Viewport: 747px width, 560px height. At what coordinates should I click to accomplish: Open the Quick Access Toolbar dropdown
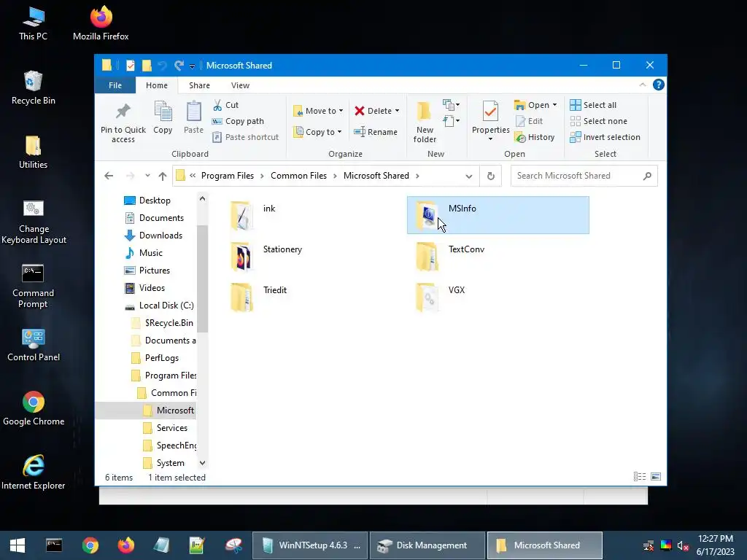point(192,66)
